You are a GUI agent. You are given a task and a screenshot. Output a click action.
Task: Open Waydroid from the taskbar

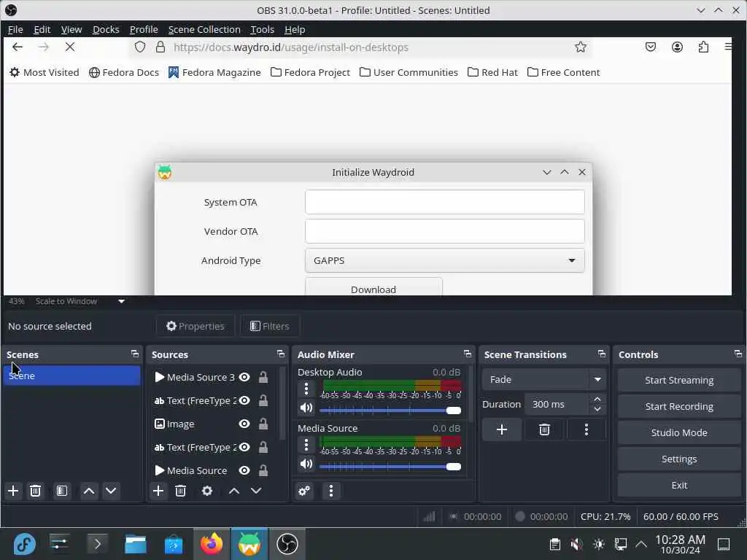click(249, 544)
